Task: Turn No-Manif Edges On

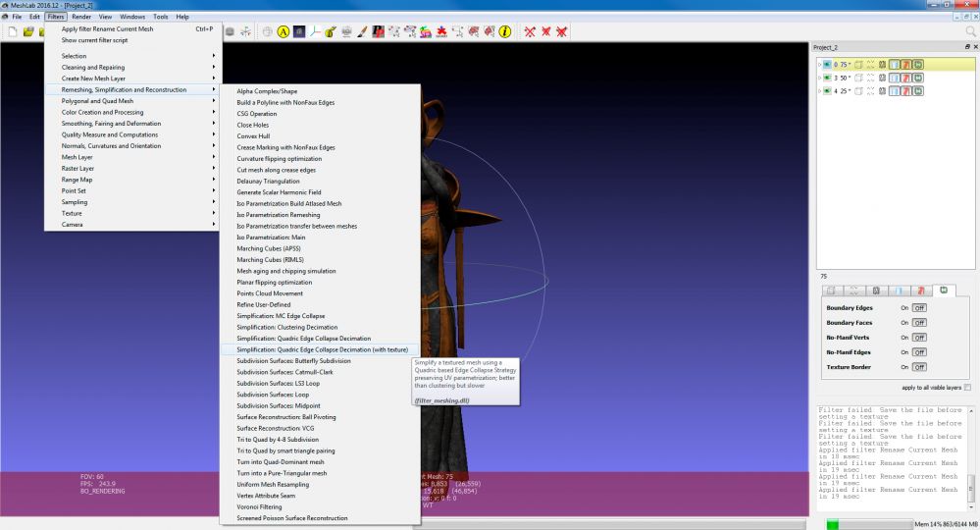Action: tap(904, 352)
